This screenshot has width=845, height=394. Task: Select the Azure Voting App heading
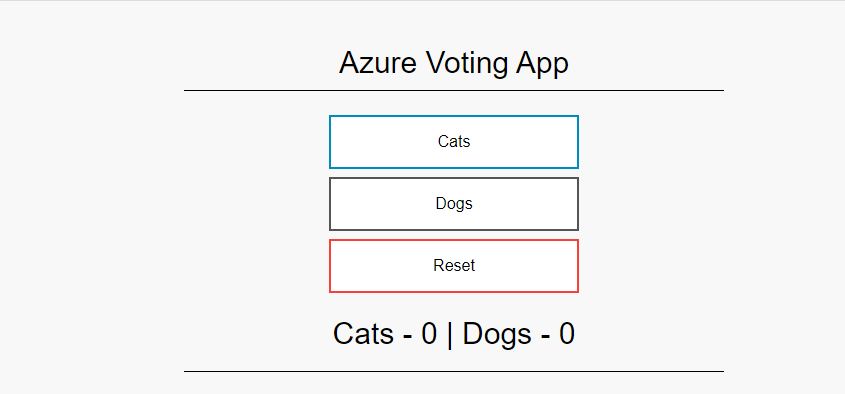coord(454,64)
